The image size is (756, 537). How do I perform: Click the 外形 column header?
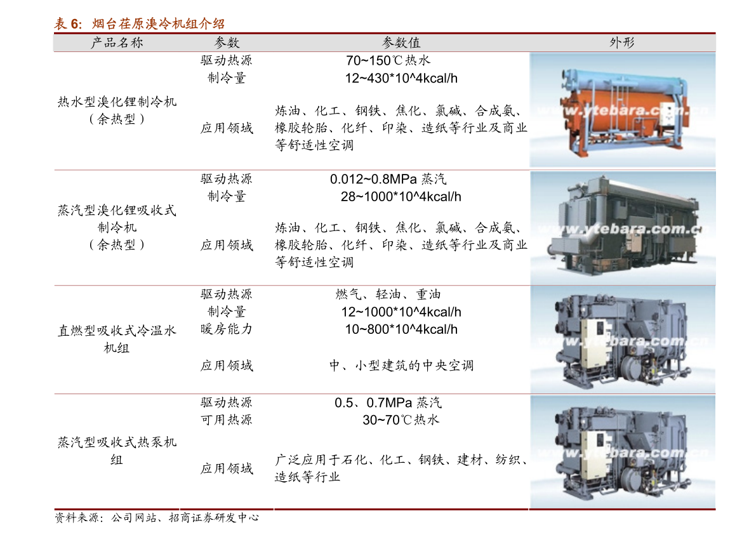[622, 43]
